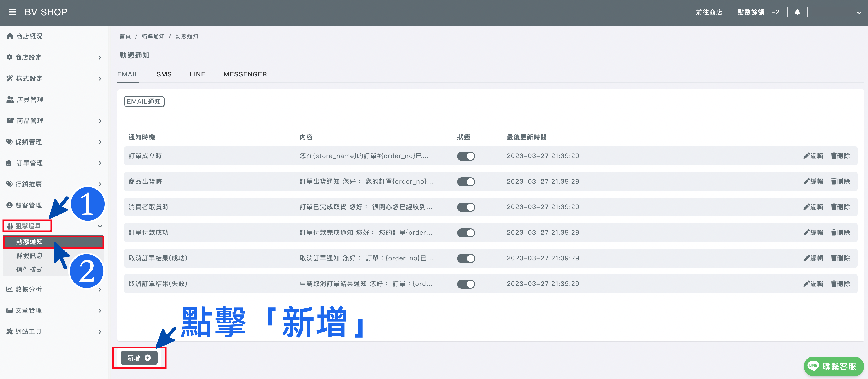
Task: Open the 信件樣式 submenu item
Action: [29, 270]
